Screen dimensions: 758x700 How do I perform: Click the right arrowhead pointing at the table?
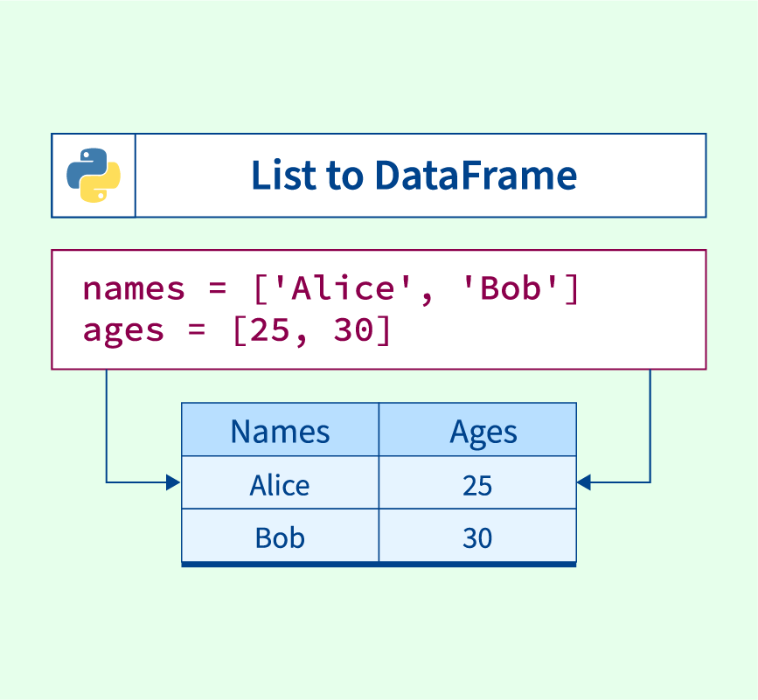[585, 482]
